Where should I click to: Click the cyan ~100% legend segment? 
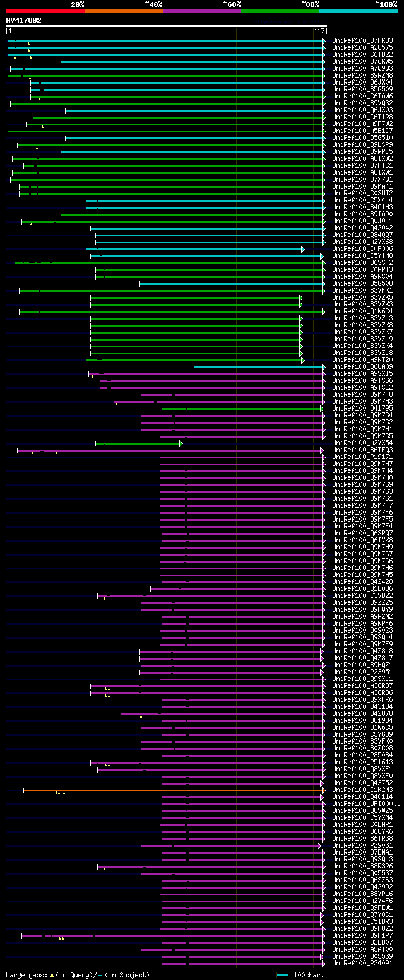(x=359, y=11)
